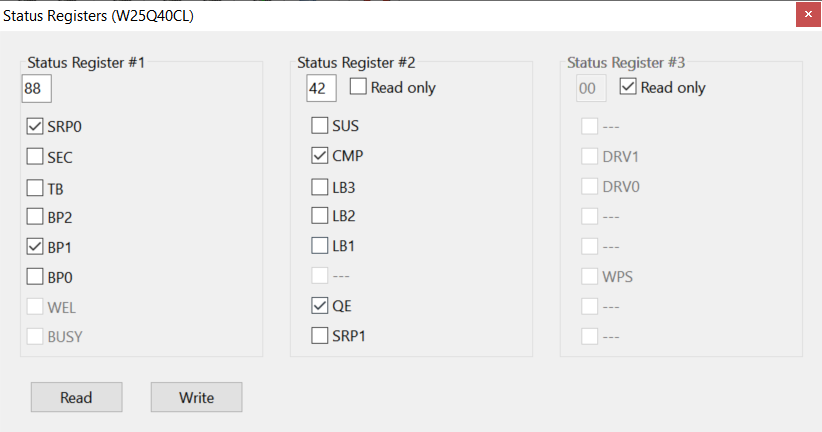Tick the LB1 checkbox

coord(320,245)
